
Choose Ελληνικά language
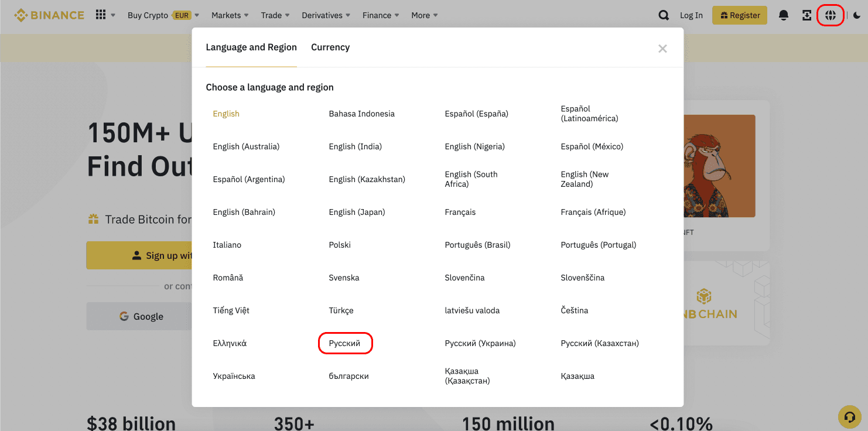click(230, 343)
